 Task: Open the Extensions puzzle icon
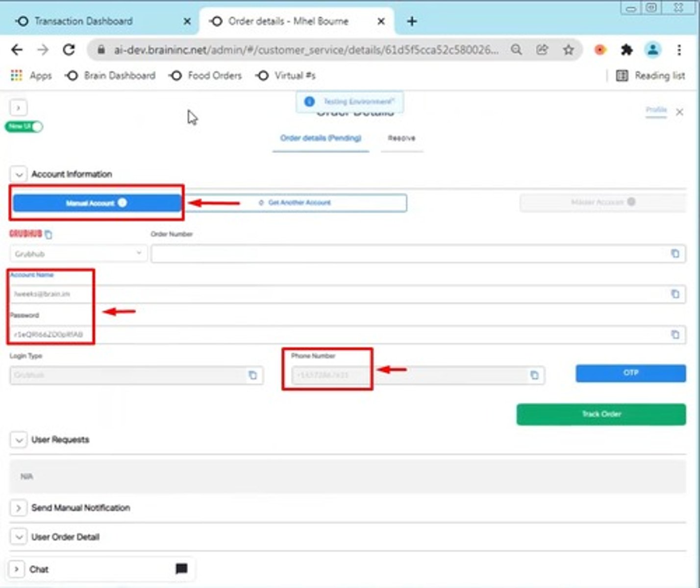626,49
